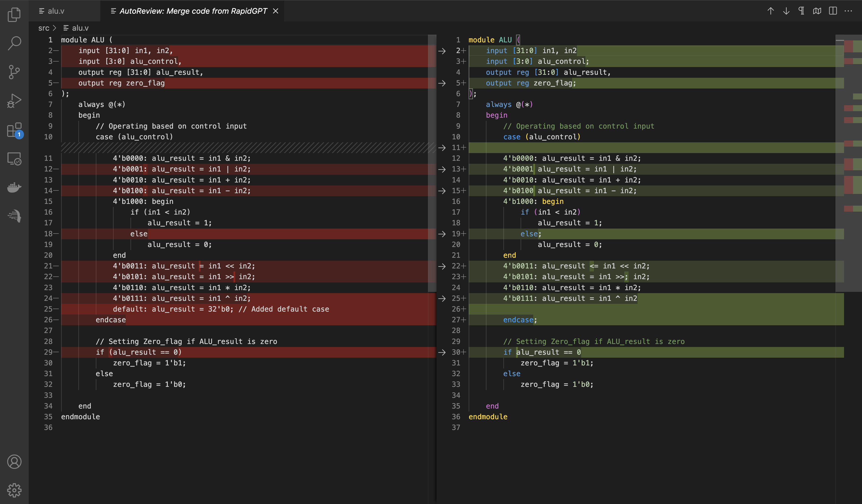The image size is (862, 504).
Task: Revert the 4'b0111 block change arrow
Action: click(442, 299)
